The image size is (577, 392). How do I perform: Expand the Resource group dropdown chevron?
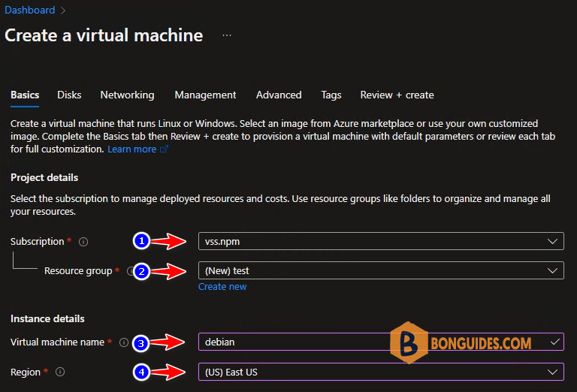point(552,271)
